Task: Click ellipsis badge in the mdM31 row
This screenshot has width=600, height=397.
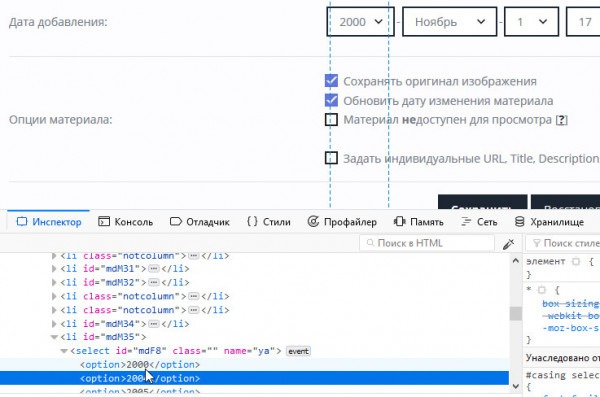Action: pos(154,269)
